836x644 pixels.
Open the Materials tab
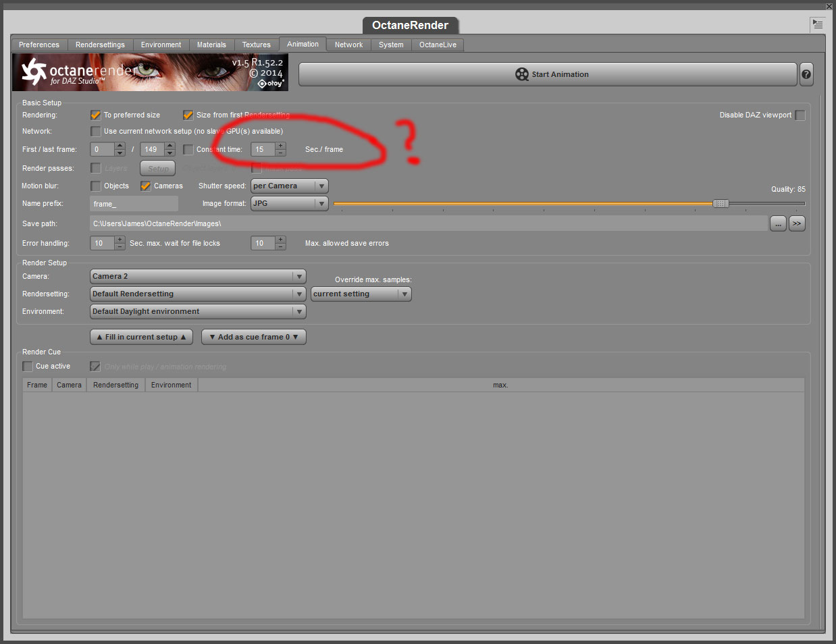tap(211, 45)
